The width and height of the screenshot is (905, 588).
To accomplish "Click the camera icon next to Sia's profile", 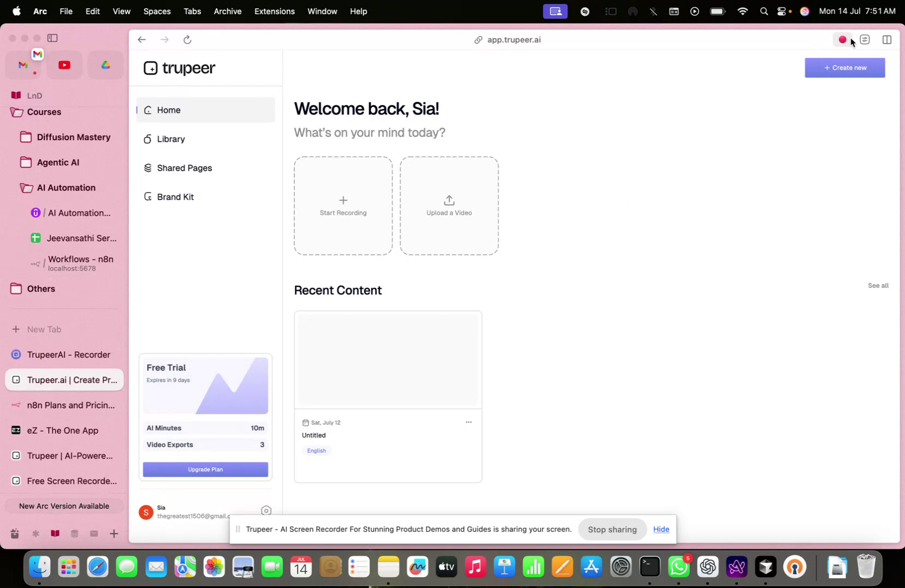I will [266, 510].
